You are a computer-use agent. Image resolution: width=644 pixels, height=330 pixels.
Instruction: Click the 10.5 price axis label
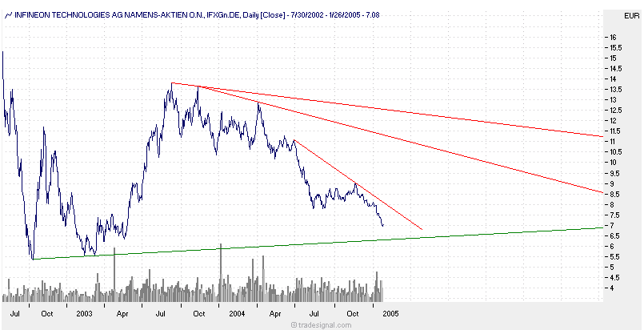[x=618, y=152]
